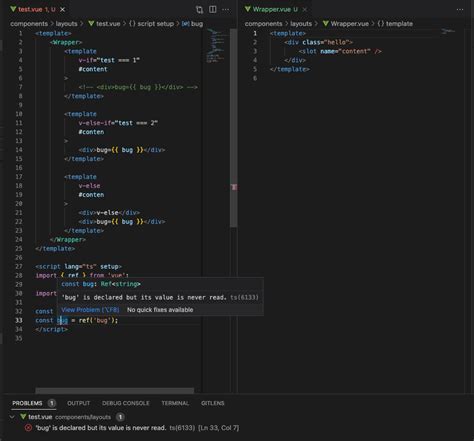Close the Wrapper.vue tab
This screenshot has width=474, height=441.
pos(305,10)
